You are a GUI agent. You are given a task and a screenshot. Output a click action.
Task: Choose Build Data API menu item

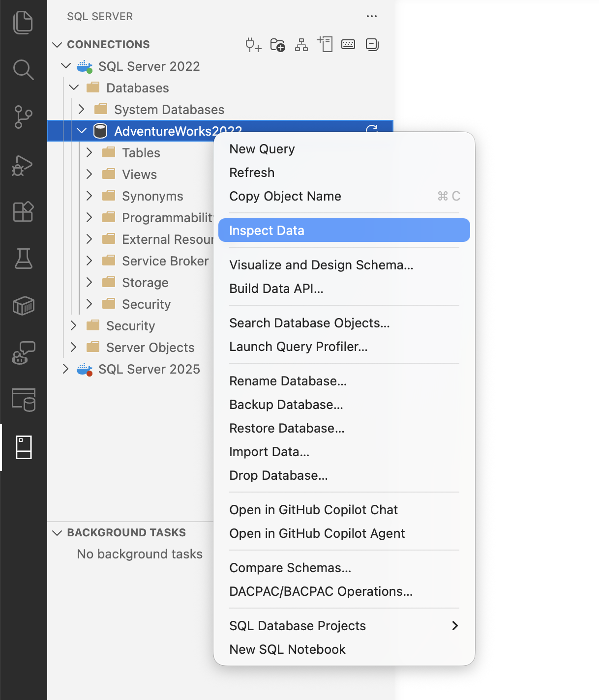[344, 289]
